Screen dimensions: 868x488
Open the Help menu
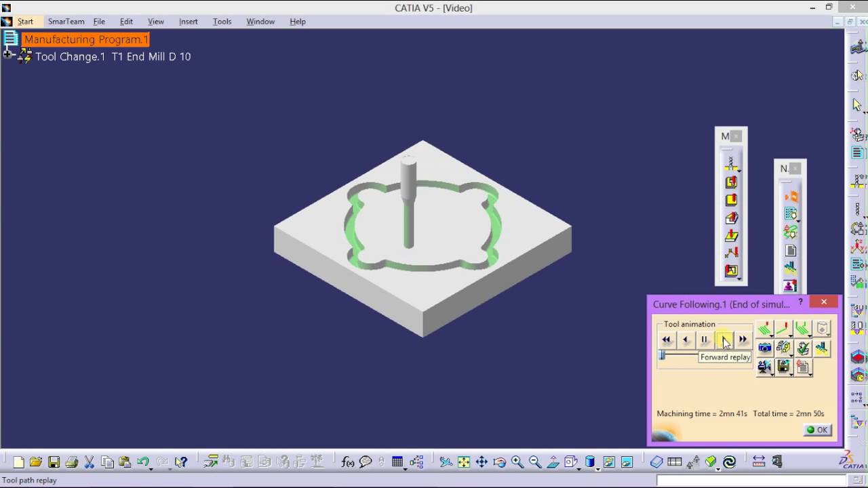tap(298, 22)
